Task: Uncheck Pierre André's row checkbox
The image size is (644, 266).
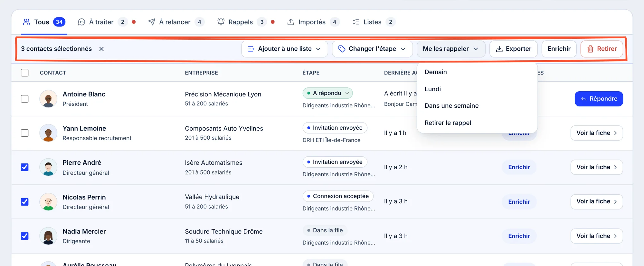Action: click(x=24, y=167)
